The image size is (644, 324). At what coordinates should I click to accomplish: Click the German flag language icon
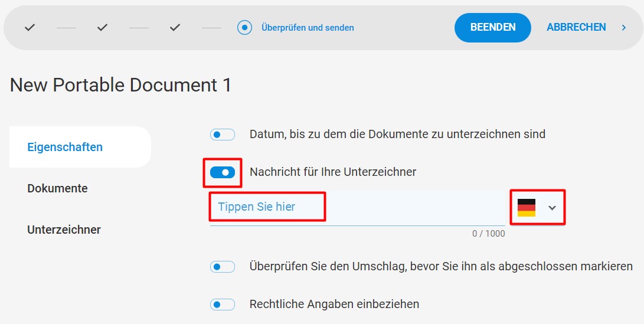click(526, 207)
